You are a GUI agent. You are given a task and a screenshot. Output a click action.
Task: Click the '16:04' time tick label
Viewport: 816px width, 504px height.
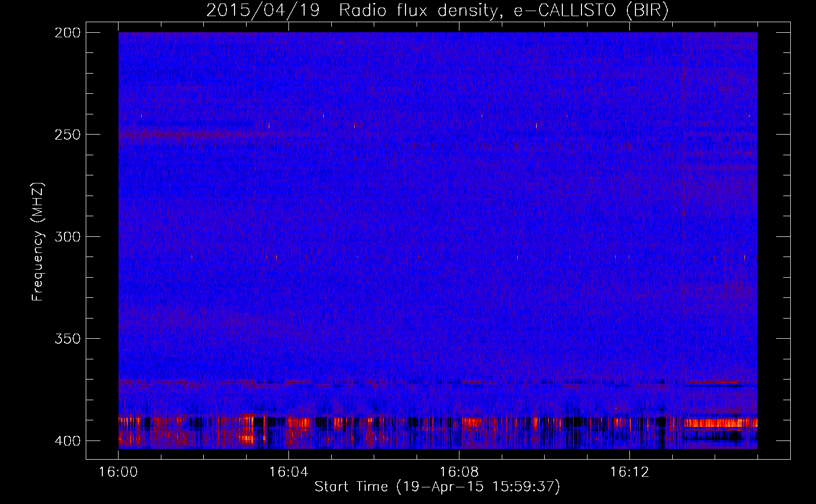pos(288,472)
